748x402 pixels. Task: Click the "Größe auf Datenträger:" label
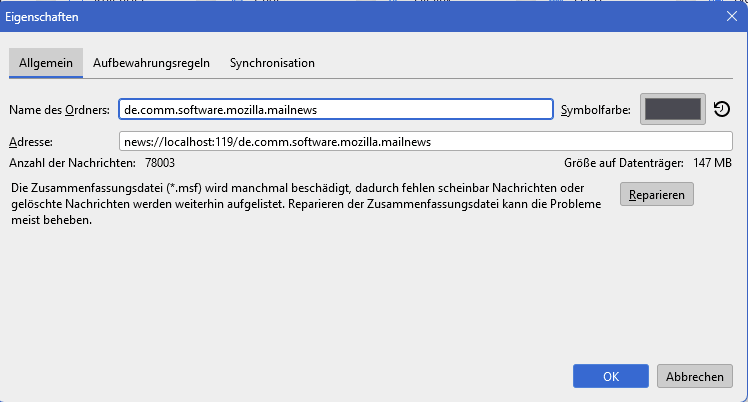pos(624,162)
